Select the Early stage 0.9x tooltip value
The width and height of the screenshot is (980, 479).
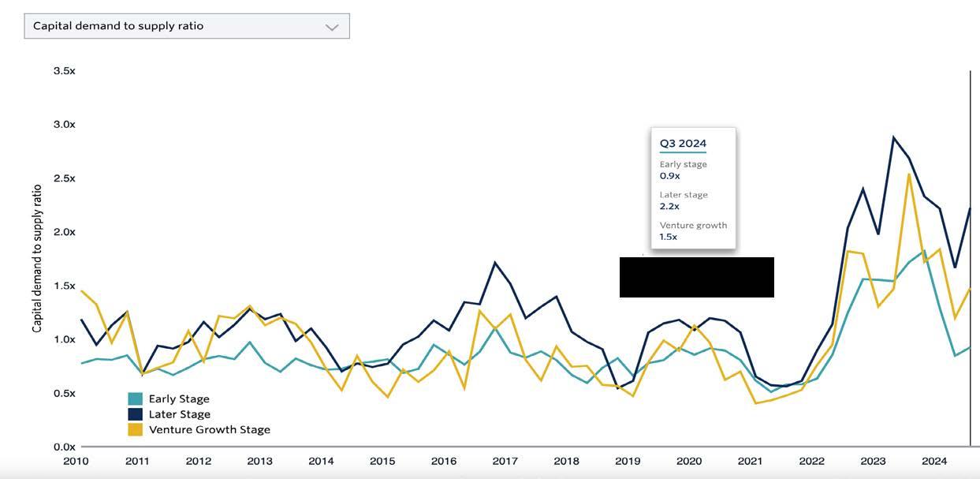[x=669, y=176]
